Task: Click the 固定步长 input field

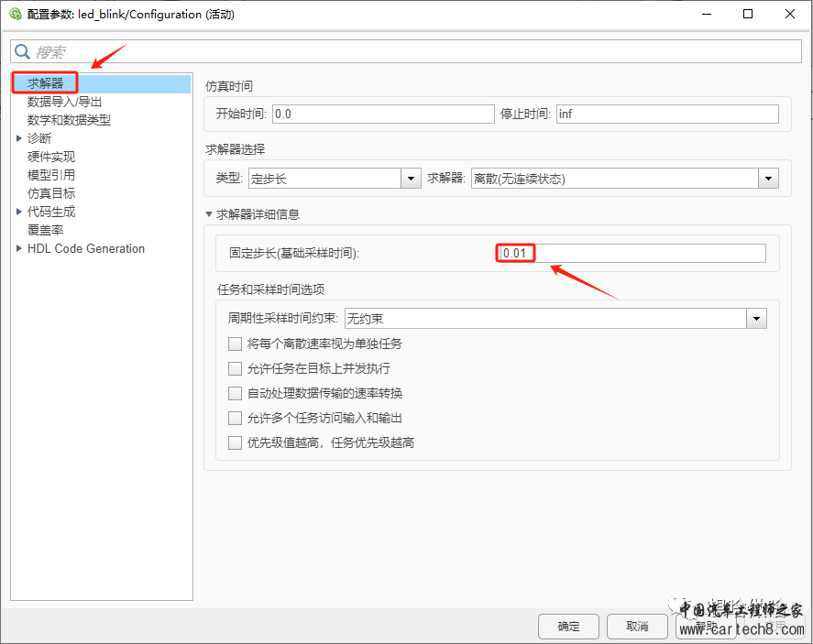Action: click(x=632, y=254)
